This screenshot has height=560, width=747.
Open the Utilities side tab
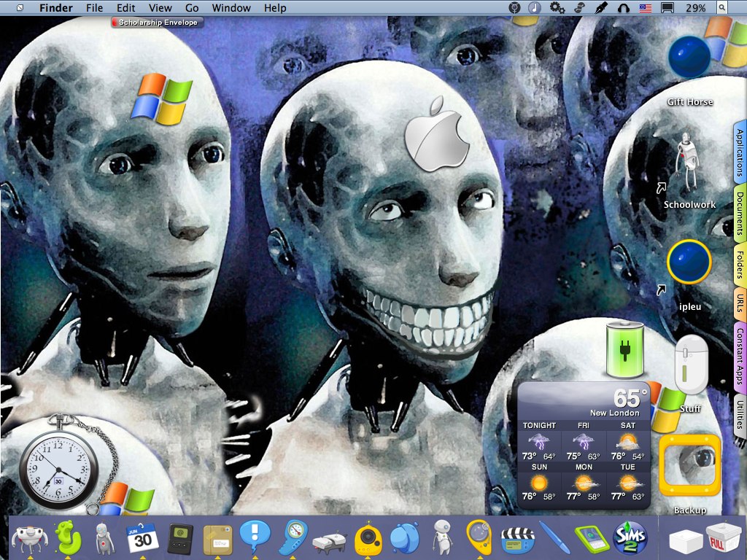740,415
